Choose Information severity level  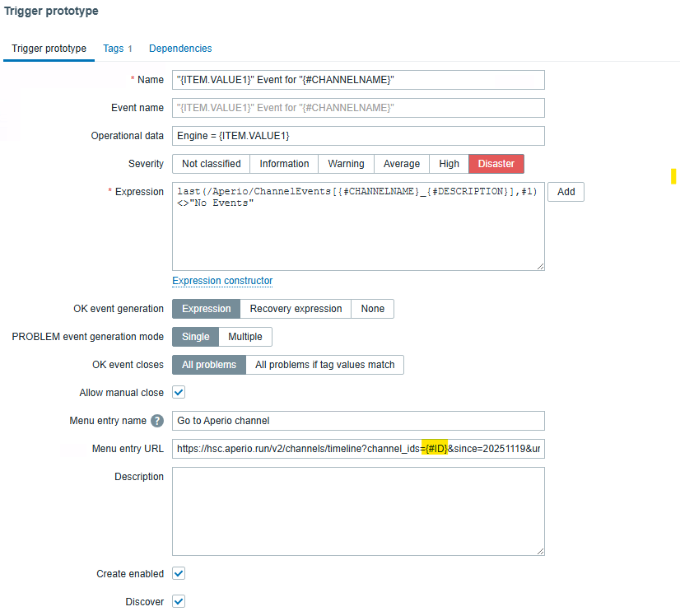(x=284, y=164)
